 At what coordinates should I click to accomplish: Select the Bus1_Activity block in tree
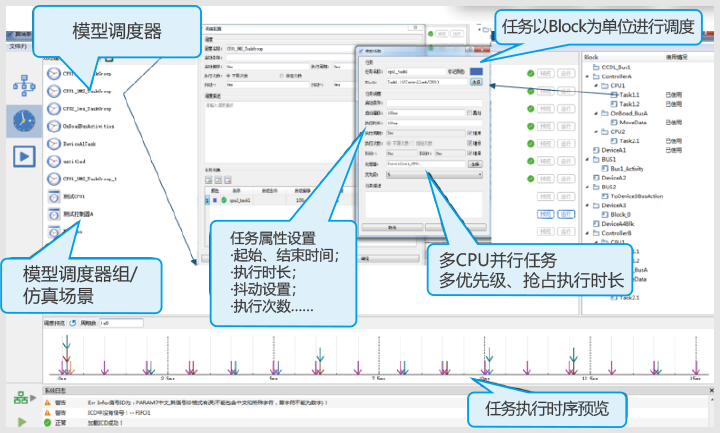pos(630,168)
